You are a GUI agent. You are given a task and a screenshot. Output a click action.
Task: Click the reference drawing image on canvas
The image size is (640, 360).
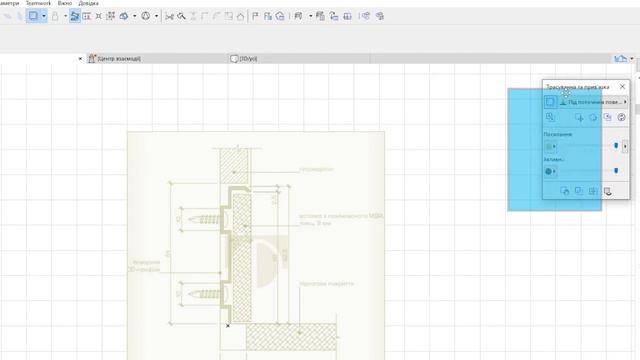256,245
